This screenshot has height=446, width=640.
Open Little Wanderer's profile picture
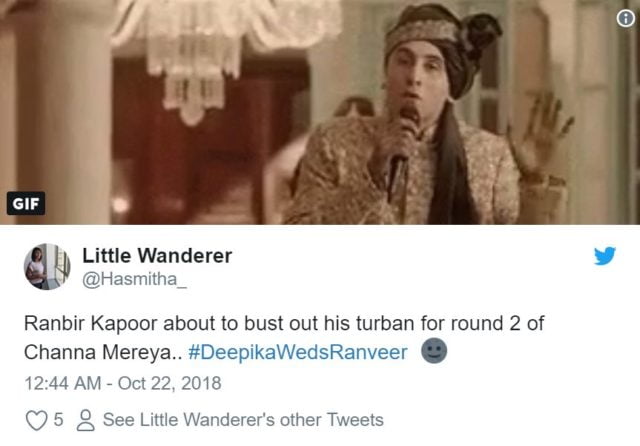pyautogui.click(x=47, y=266)
